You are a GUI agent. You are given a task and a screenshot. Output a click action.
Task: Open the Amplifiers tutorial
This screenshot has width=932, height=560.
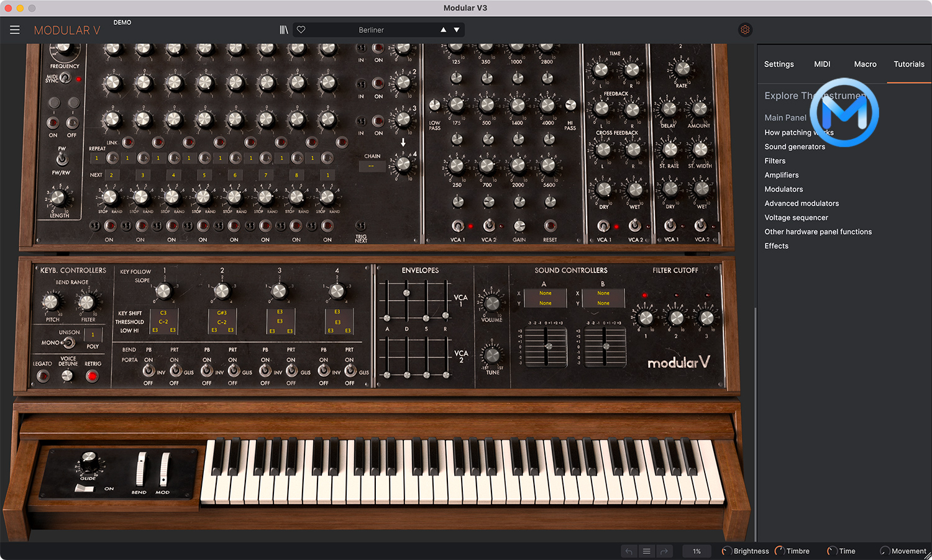[x=782, y=175]
